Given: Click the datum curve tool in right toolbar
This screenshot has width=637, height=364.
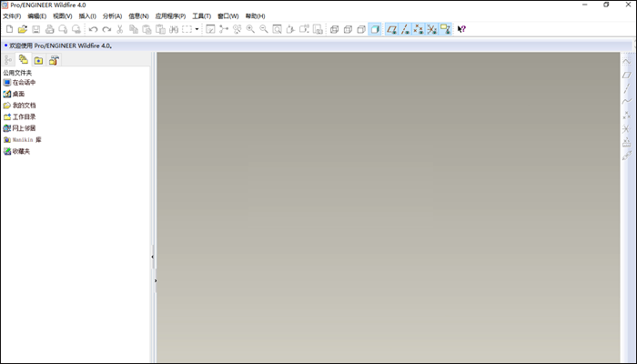Looking at the screenshot, I should point(626,102).
